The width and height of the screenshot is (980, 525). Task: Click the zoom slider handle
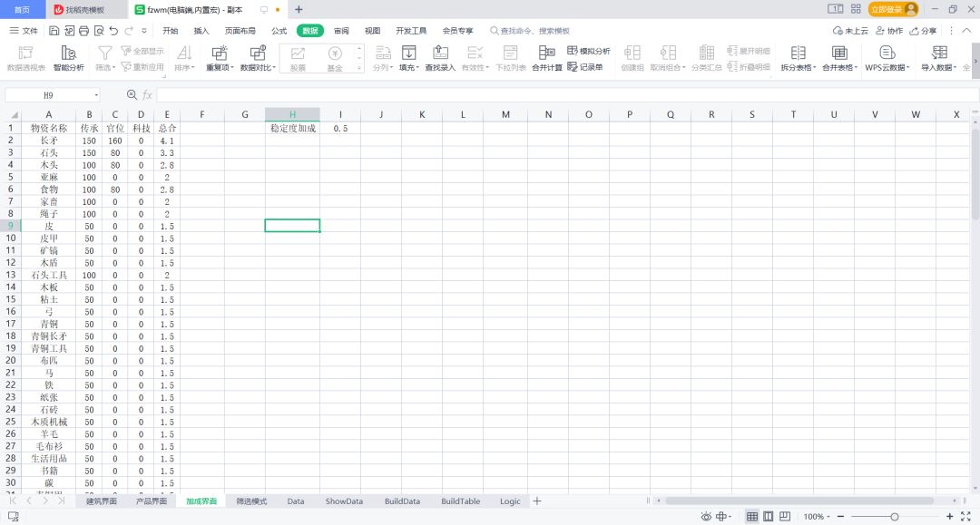click(895, 516)
